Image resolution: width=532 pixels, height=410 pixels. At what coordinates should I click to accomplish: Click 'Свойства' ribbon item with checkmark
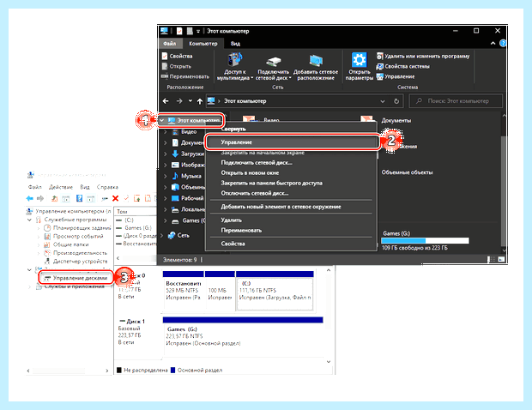[177, 56]
